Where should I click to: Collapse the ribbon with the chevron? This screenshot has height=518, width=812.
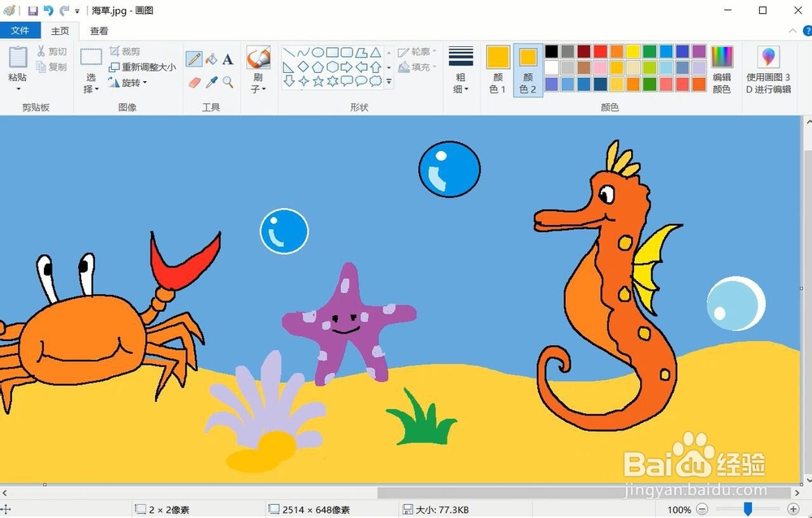(793, 31)
